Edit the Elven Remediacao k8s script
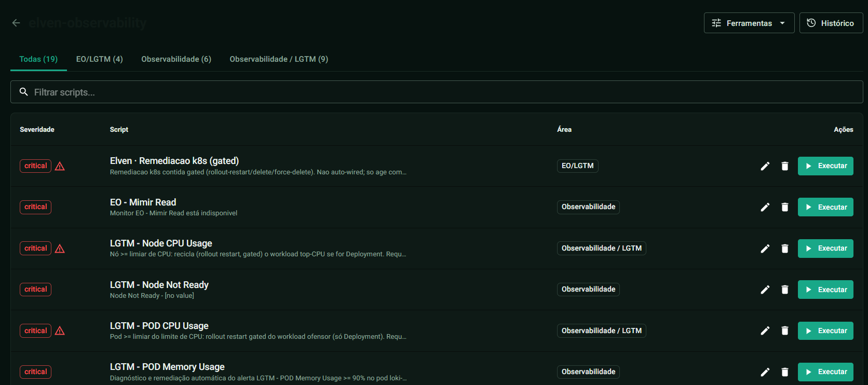Image resolution: width=868 pixels, height=385 pixels. [x=765, y=166]
